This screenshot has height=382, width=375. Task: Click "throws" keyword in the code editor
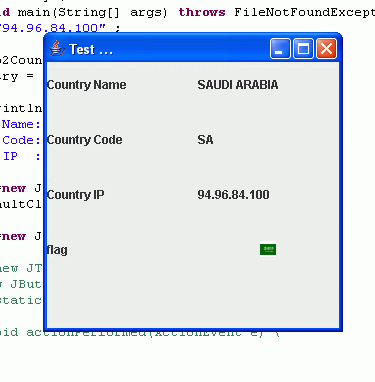[x=202, y=12]
